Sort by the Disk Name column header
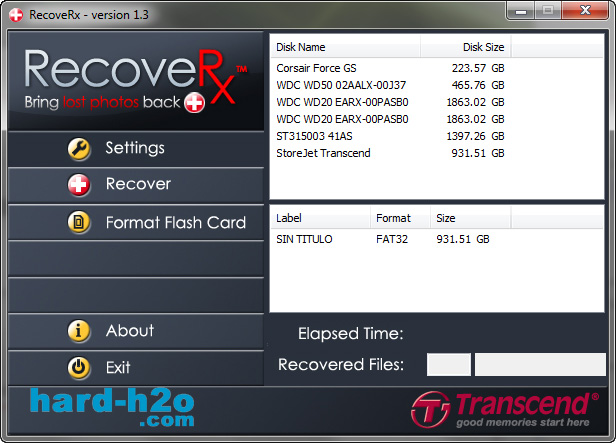Screen dimensions: 616x443 point(345,47)
